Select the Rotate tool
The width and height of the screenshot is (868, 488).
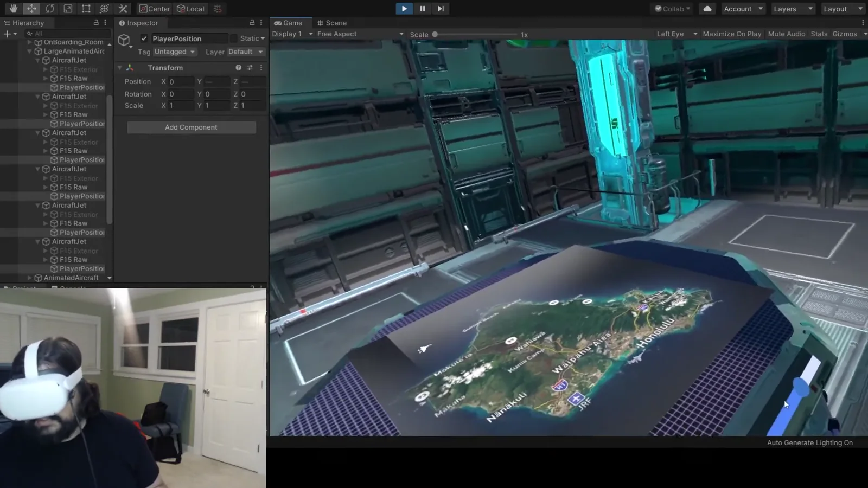pos(50,9)
